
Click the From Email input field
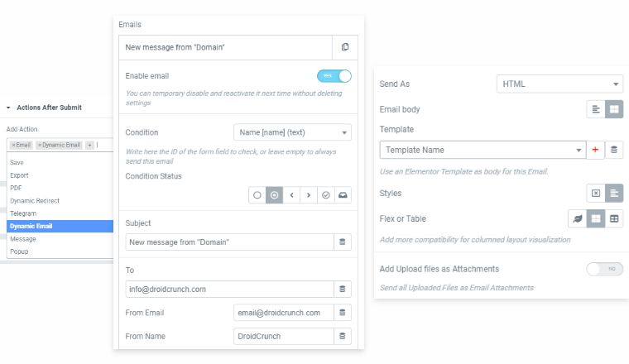[283, 313]
